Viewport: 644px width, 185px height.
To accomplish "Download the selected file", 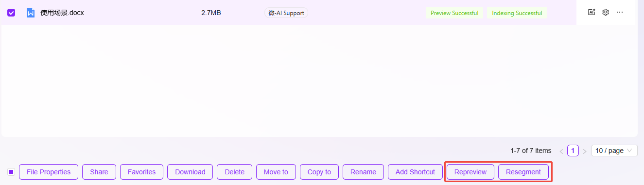I will click(190, 172).
